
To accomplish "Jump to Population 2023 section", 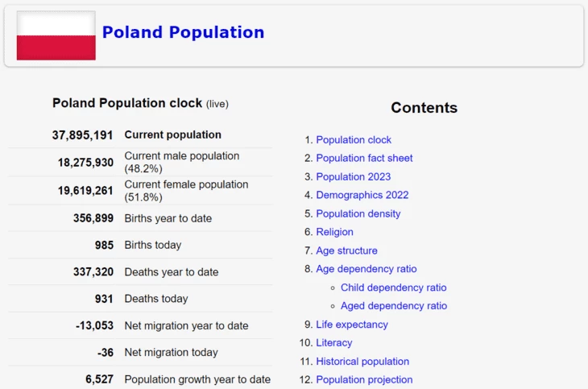I will pyautogui.click(x=353, y=176).
